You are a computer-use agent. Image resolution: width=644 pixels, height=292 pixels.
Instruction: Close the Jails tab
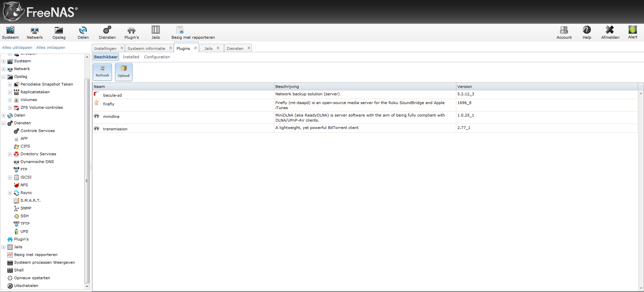218,48
